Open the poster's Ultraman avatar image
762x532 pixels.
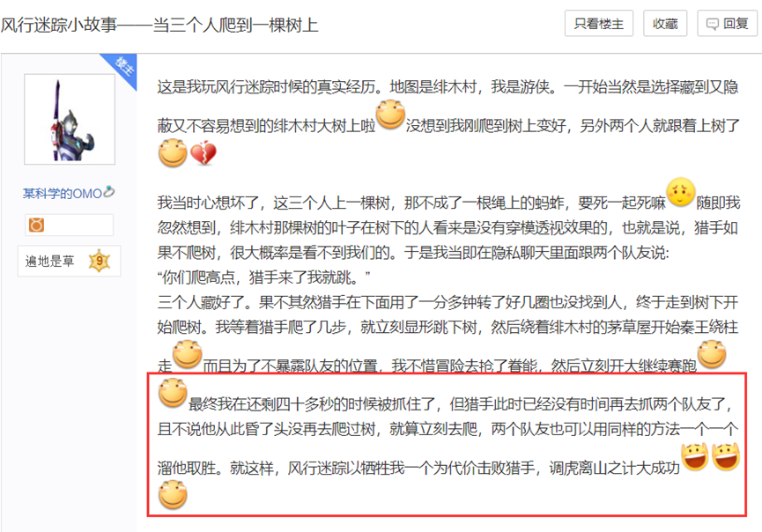tap(70, 119)
